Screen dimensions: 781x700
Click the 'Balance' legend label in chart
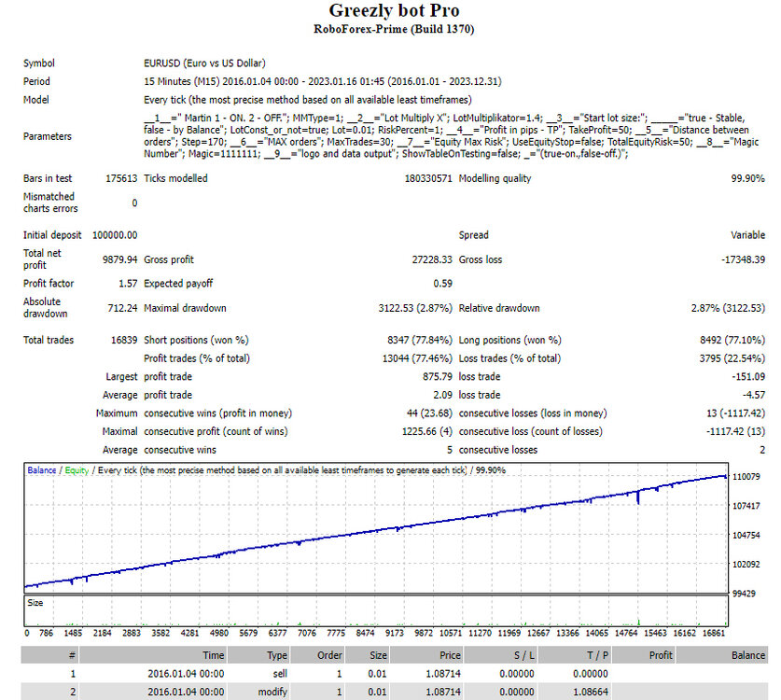[x=42, y=469]
